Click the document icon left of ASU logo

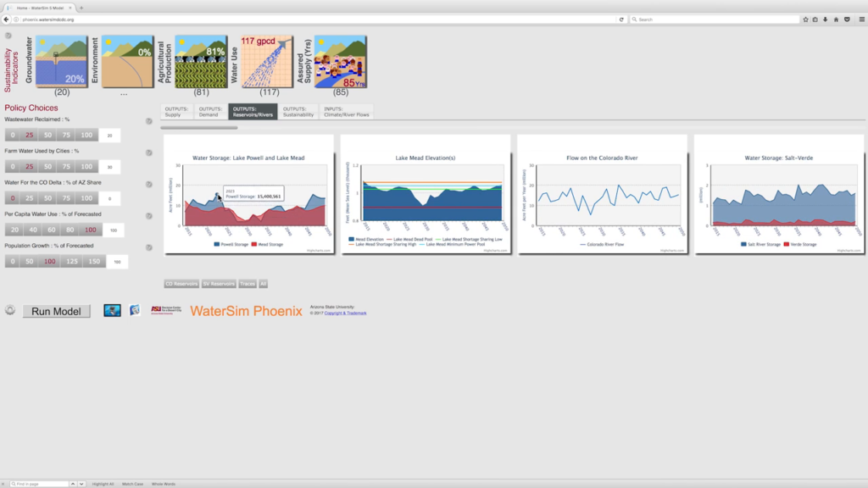135,310
